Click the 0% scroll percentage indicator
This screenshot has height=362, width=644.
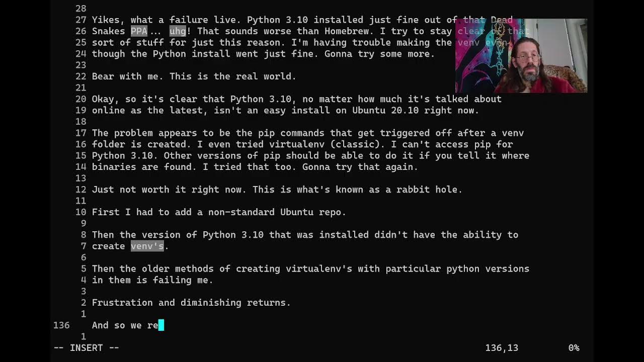pos(574,347)
